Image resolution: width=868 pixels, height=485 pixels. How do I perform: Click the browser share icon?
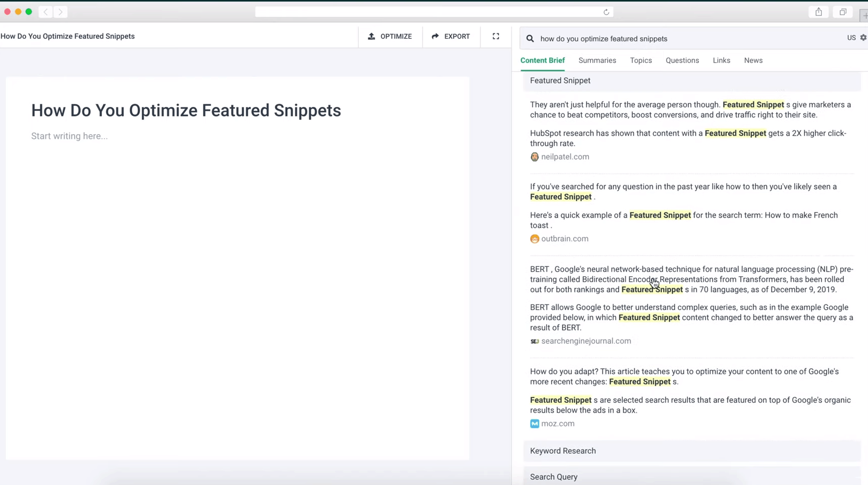coord(819,12)
